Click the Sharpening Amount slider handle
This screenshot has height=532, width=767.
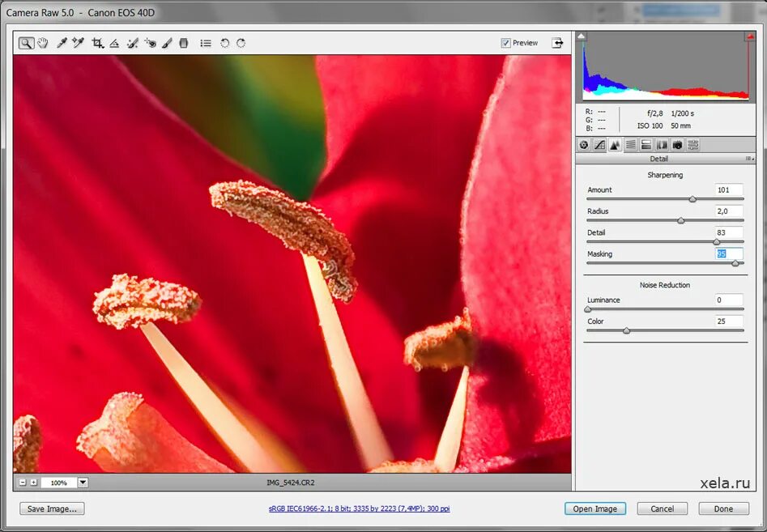(x=692, y=199)
